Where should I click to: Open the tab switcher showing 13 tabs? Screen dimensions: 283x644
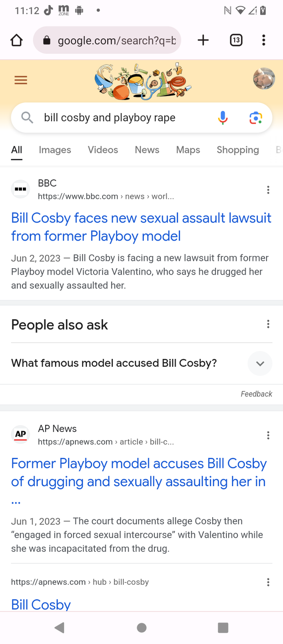pyautogui.click(x=236, y=40)
